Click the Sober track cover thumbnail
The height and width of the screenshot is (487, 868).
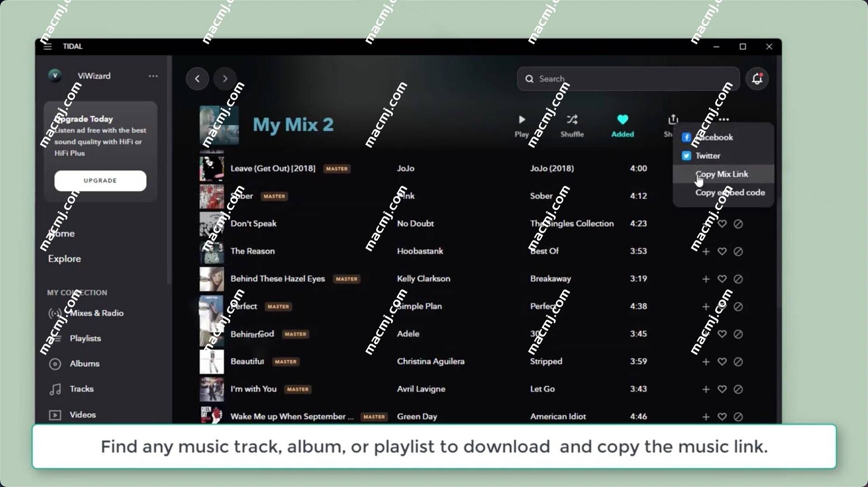(x=212, y=196)
